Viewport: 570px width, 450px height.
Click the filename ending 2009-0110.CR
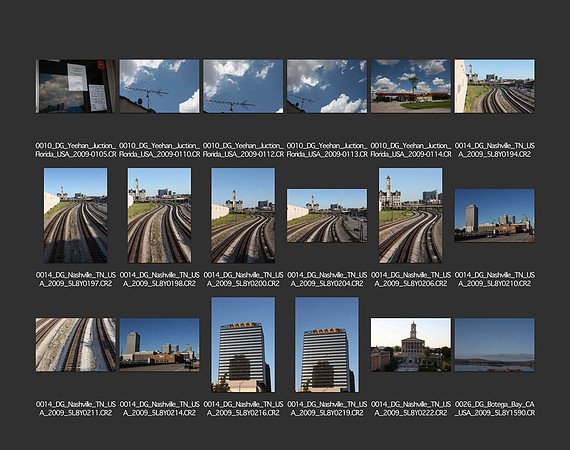(160, 150)
